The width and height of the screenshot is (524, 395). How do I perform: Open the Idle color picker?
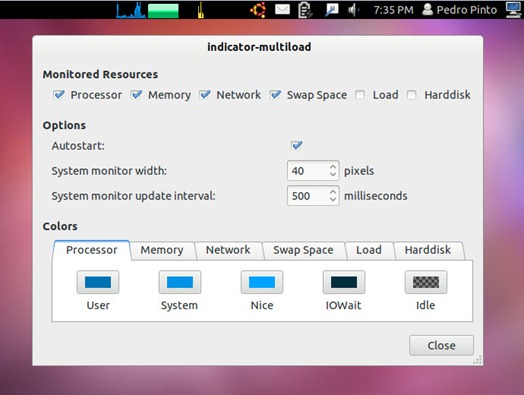click(x=426, y=282)
